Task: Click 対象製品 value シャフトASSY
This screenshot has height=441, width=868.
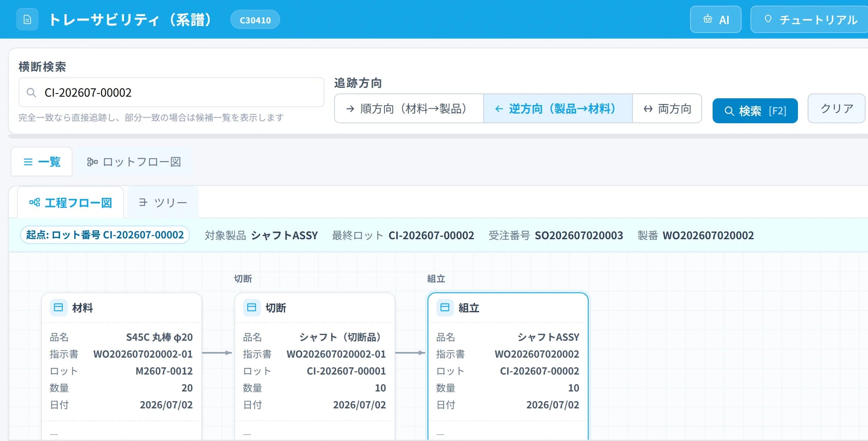Action: [284, 235]
